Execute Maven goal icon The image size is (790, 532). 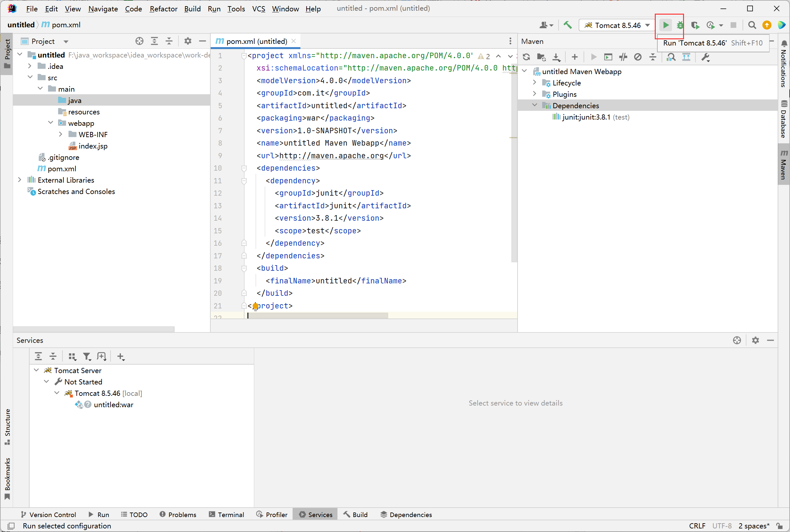608,57
